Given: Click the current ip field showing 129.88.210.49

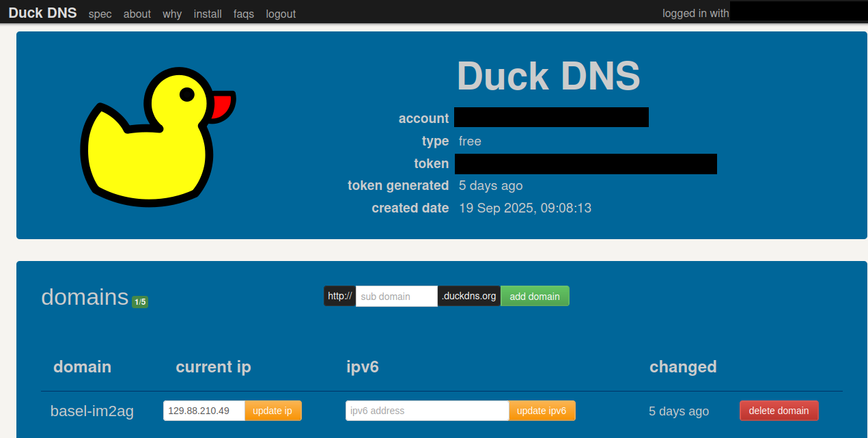Looking at the screenshot, I should [203, 411].
